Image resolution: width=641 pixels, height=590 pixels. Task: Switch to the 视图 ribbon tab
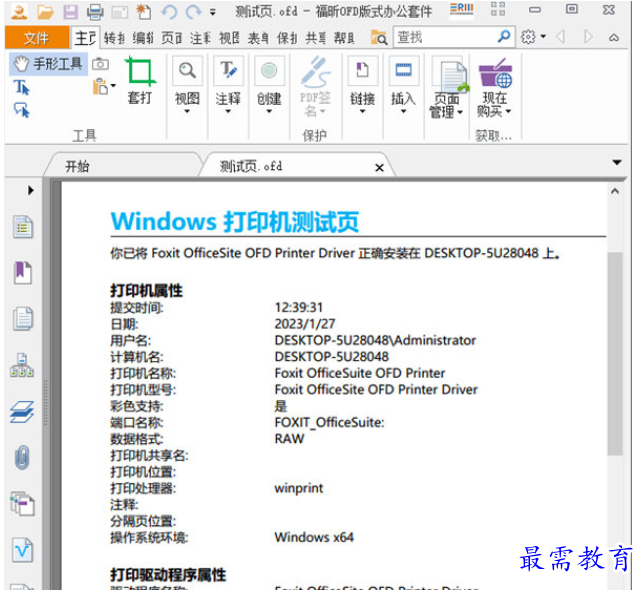pyautogui.click(x=229, y=38)
